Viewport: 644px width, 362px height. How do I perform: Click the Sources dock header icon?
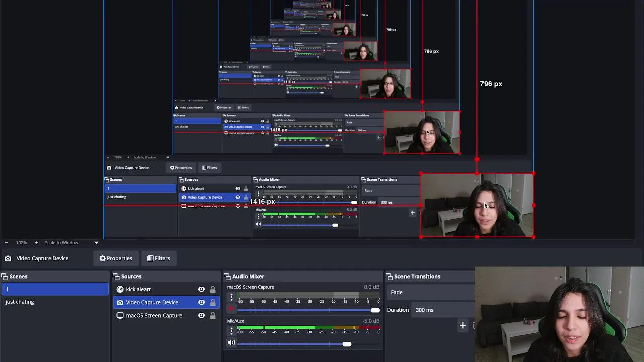point(116,276)
